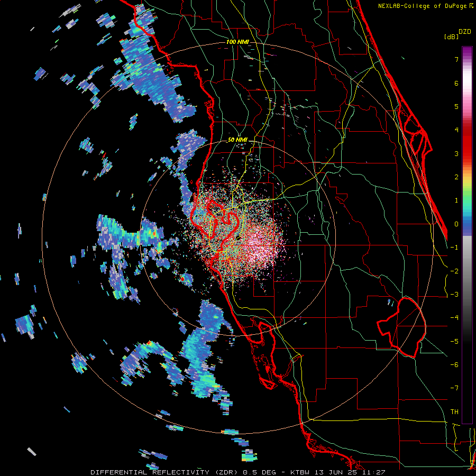Click the -7 value on the scale
The width and height of the screenshot is (476, 476).
454,388
